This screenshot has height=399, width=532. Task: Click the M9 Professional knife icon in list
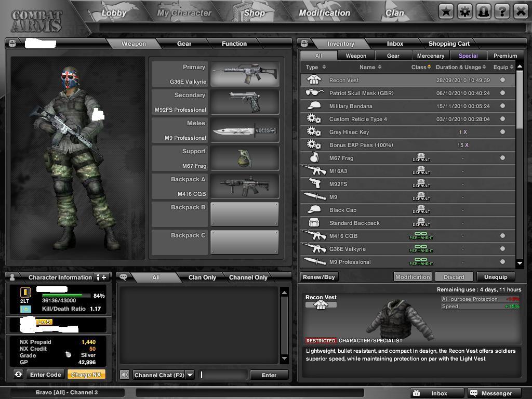(315, 261)
